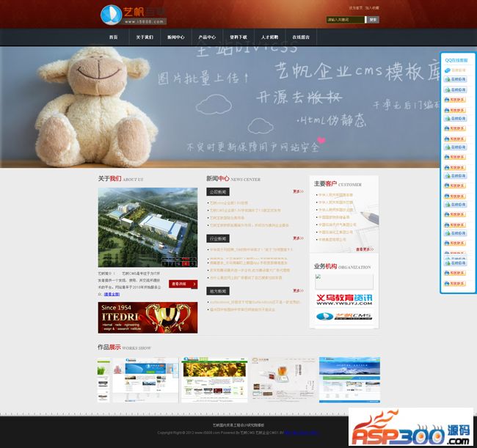Click the teddy bear chalkboard banner
The width and height of the screenshot is (477, 448).
coord(220,106)
